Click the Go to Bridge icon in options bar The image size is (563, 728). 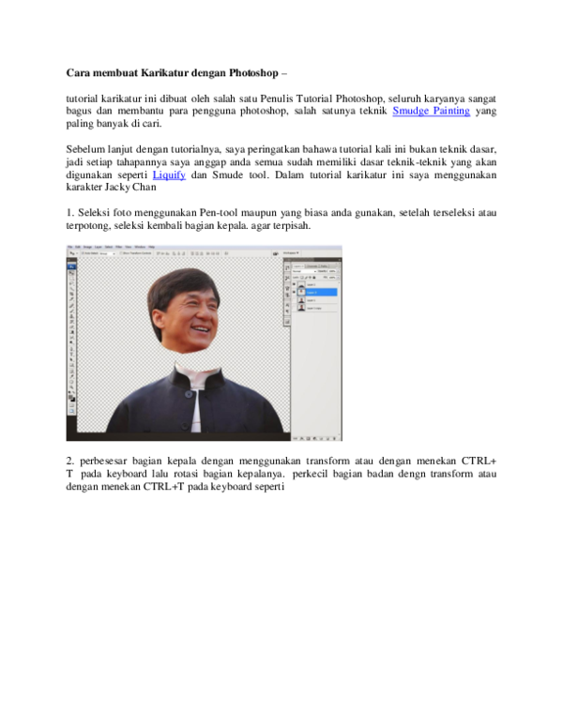[276, 253]
